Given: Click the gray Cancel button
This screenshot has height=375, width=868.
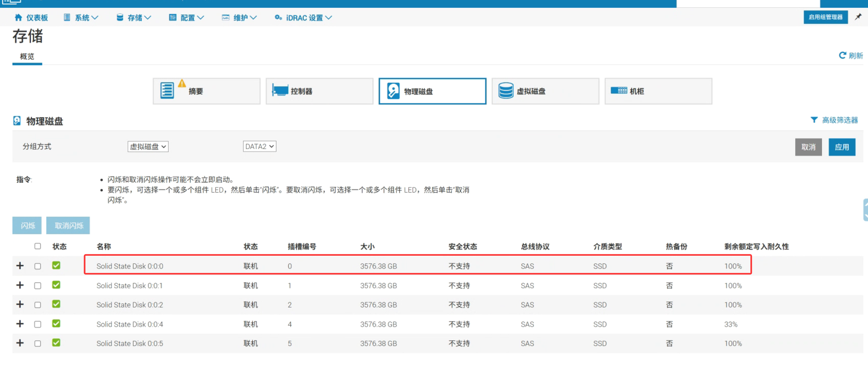Looking at the screenshot, I should pyautogui.click(x=808, y=147).
